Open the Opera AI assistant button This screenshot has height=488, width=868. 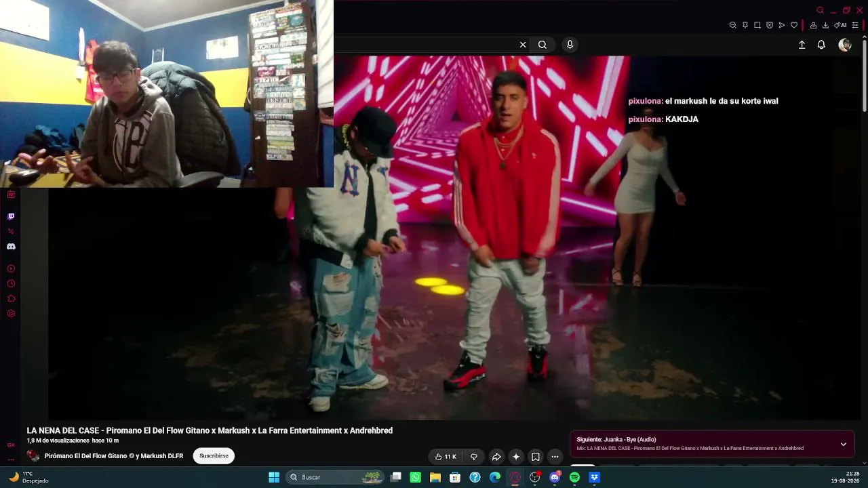click(841, 25)
